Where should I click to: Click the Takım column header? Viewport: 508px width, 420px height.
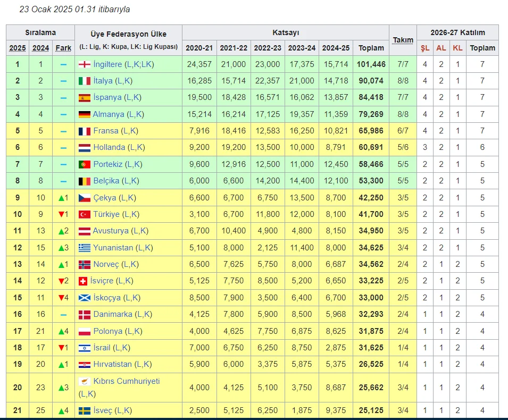[x=403, y=40]
